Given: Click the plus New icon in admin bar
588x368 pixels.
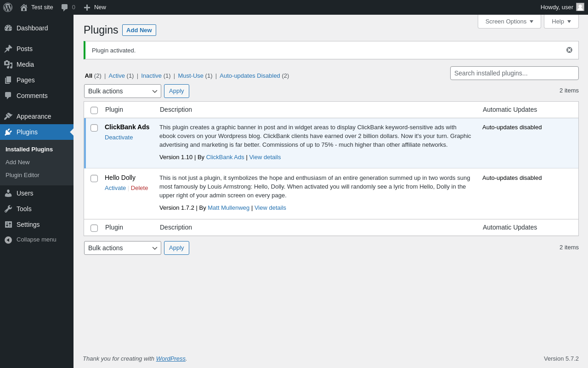Looking at the screenshot, I should click(x=87, y=7).
